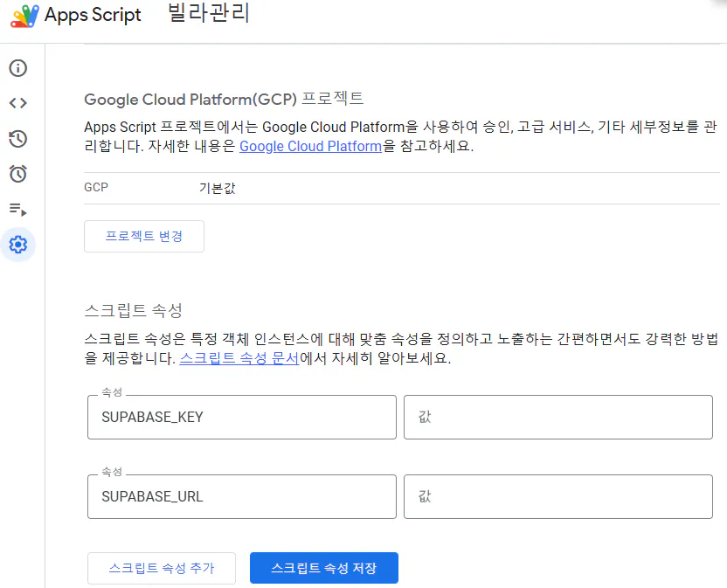Select the Project Settings gear icon

tap(17, 245)
